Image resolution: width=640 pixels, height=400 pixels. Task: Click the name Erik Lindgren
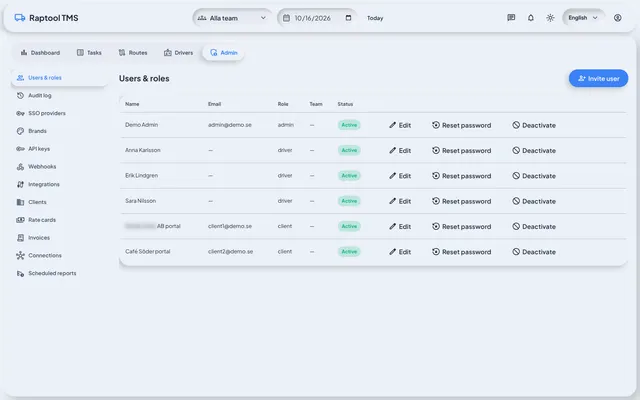click(x=141, y=176)
